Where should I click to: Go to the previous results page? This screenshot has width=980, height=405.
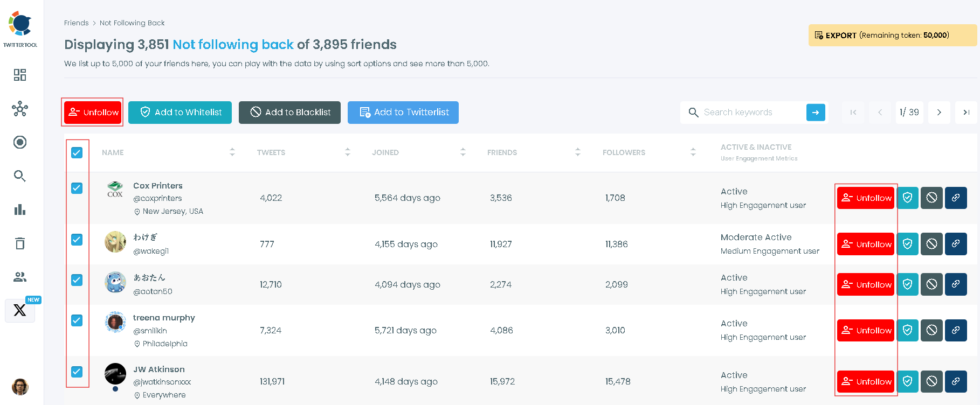(880, 113)
